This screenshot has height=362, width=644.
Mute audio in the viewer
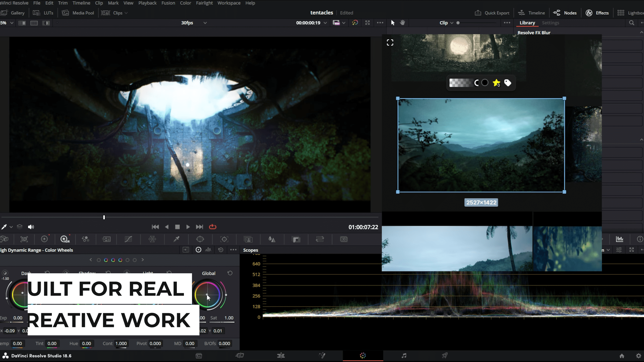point(31,227)
